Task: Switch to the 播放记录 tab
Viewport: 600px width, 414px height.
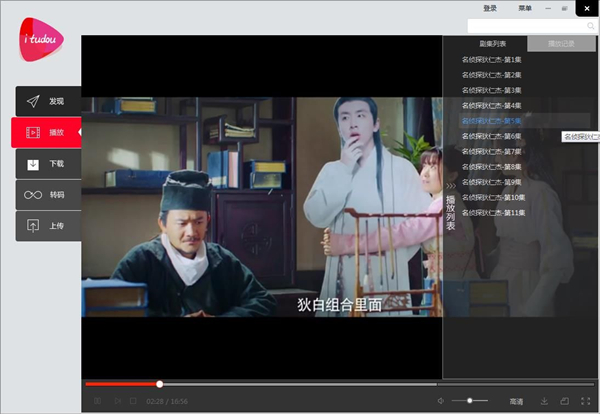Action: coord(561,44)
